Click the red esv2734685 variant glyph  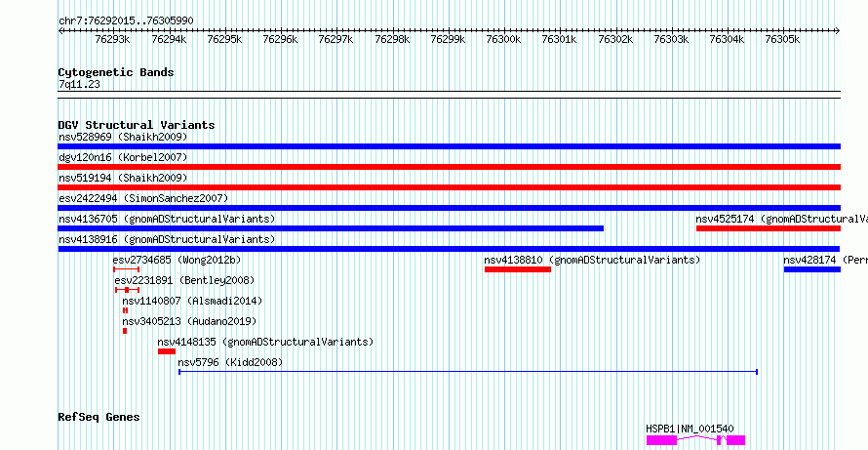126,269
